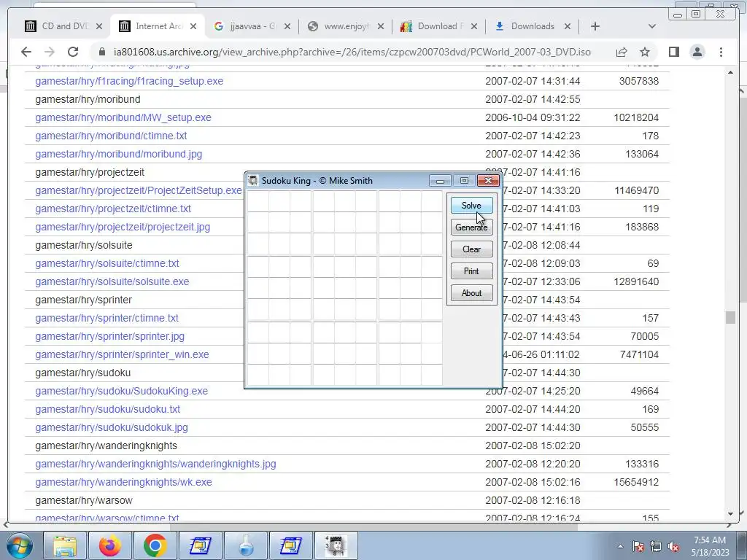The height and width of the screenshot is (560, 747).
Task: Open File Explorer from the taskbar
Action: (65, 545)
